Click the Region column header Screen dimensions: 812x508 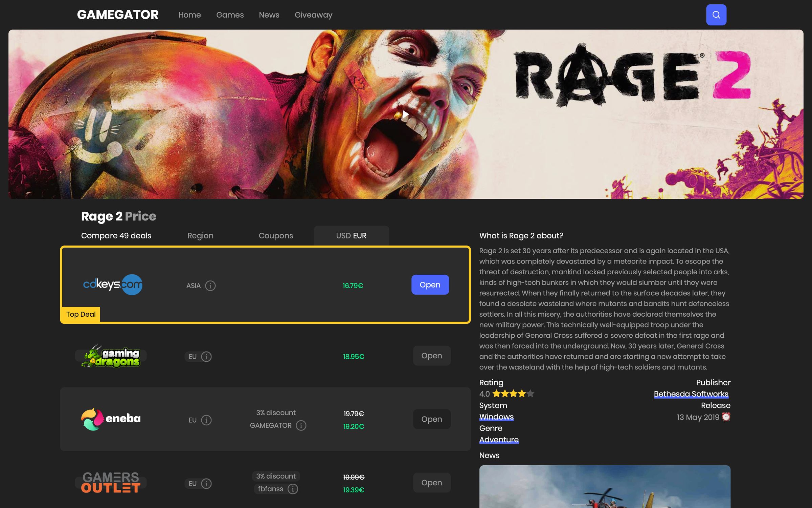[x=200, y=236]
